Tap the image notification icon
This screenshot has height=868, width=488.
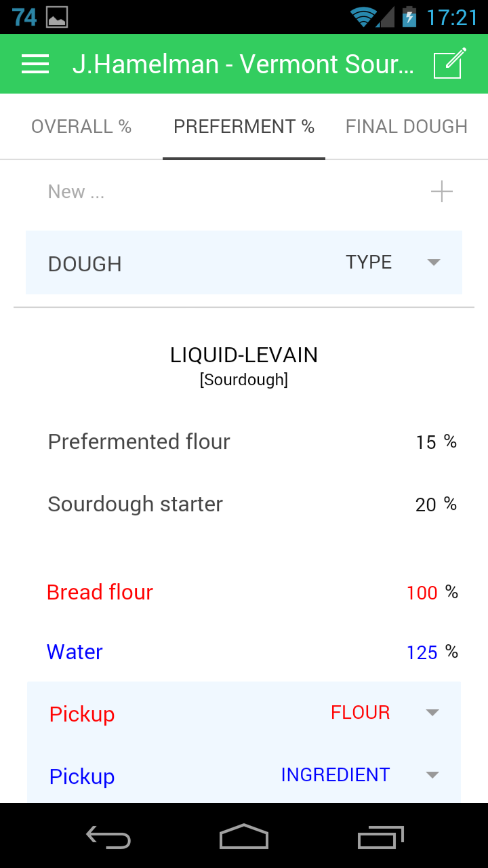[57, 17]
